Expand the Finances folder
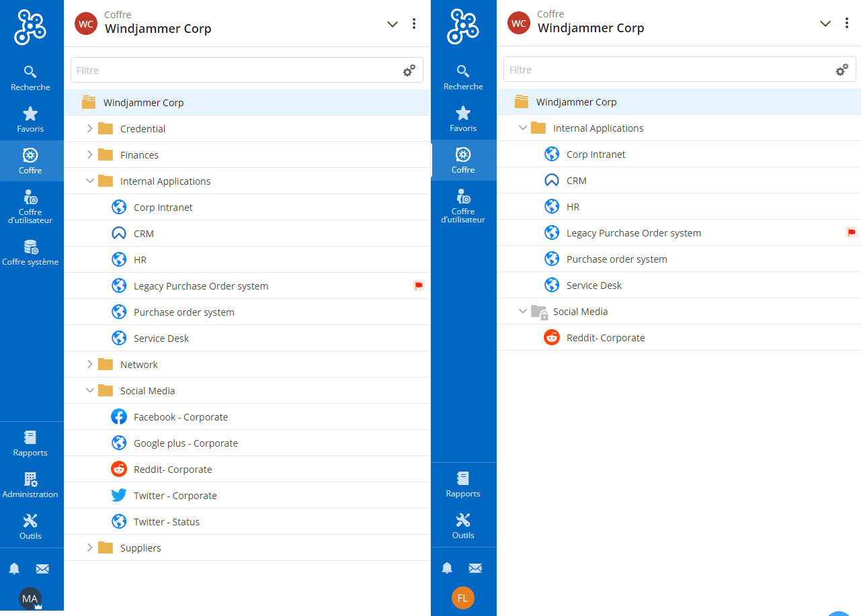The height and width of the screenshot is (616, 861). click(x=89, y=155)
